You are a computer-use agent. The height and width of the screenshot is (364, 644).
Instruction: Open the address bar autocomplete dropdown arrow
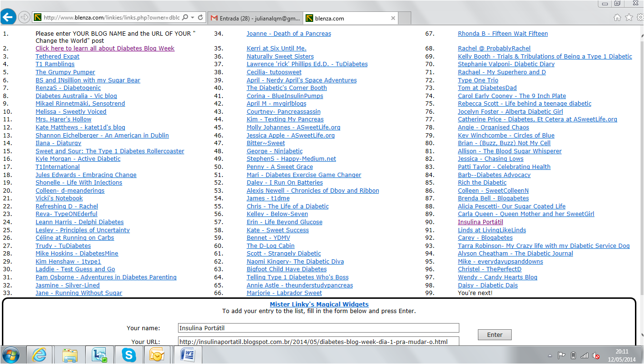coord(192,18)
